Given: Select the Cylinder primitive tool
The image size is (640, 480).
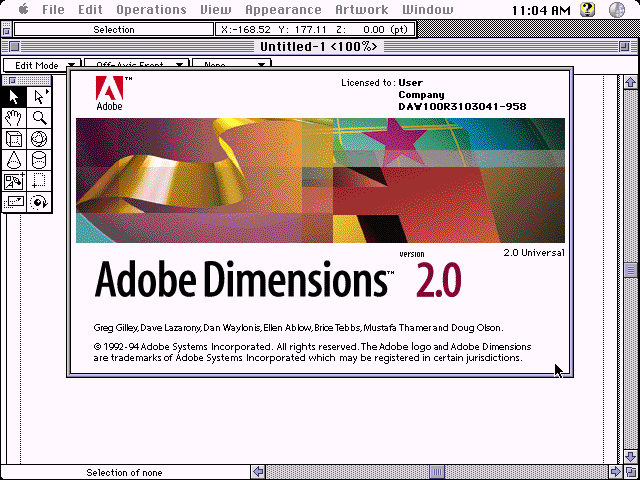Looking at the screenshot, I should [x=39, y=160].
